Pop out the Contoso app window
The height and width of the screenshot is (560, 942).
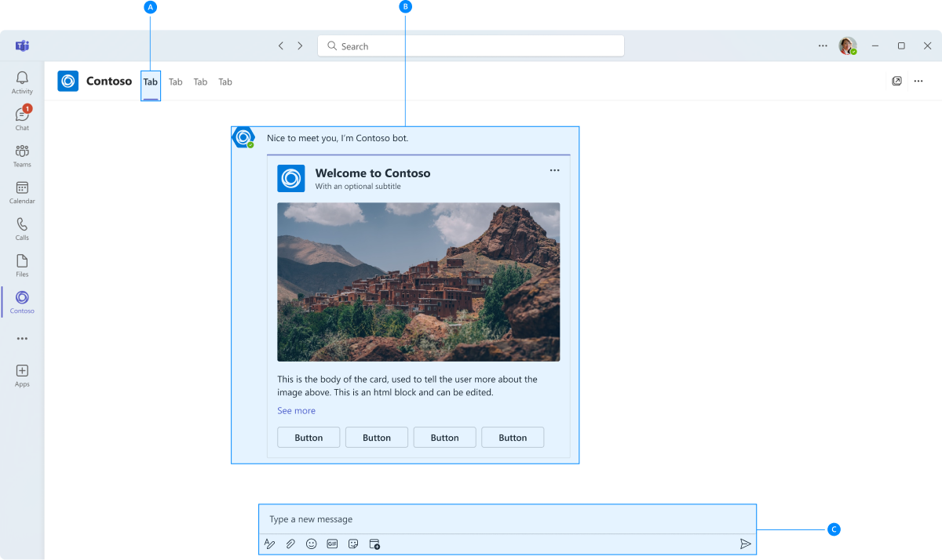(x=896, y=81)
